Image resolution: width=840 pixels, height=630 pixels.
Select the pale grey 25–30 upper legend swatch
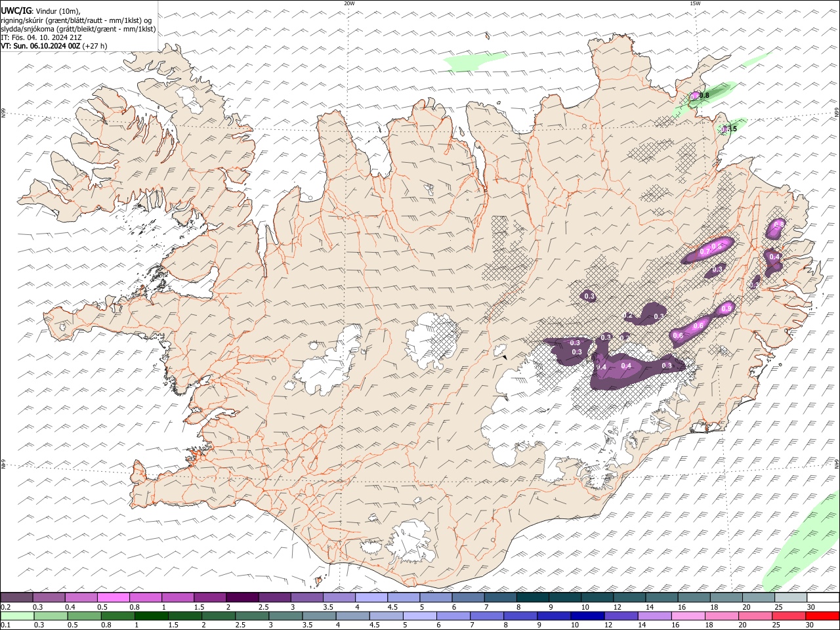(790, 598)
